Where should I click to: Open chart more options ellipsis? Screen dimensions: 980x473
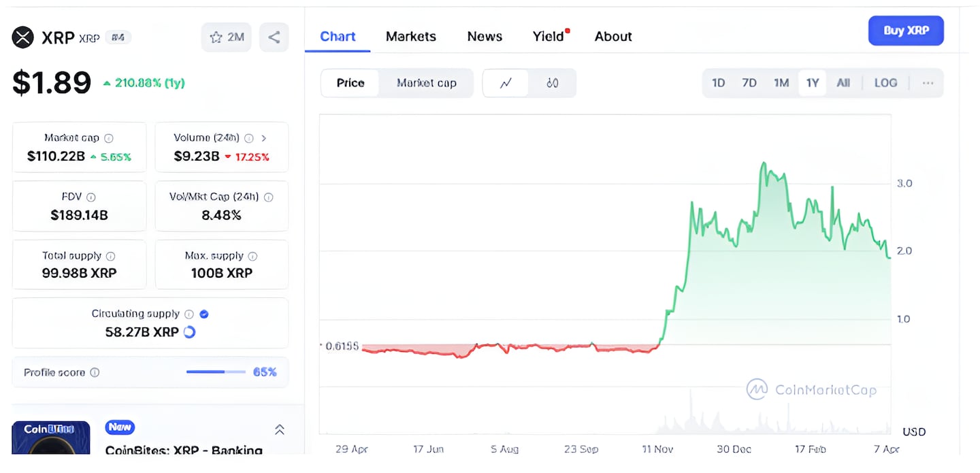928,83
